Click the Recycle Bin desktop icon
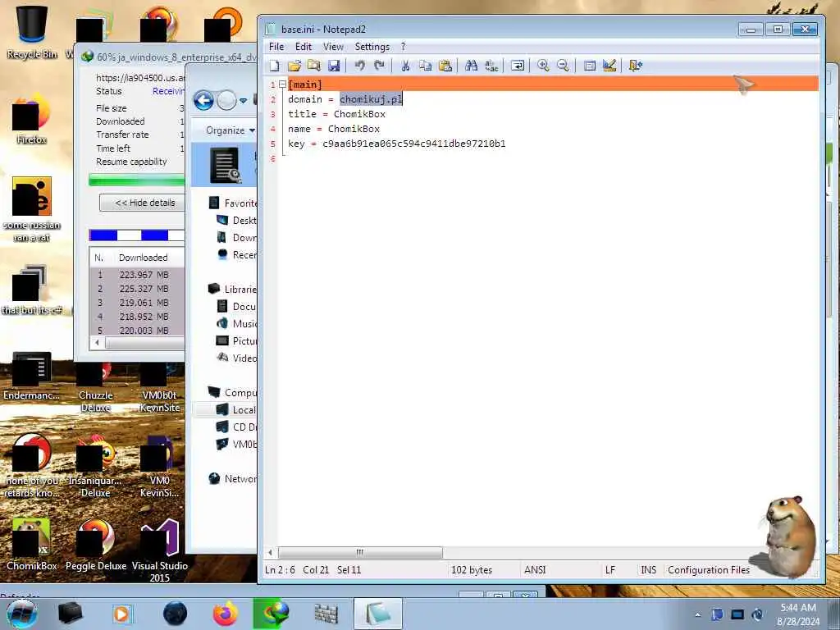Image resolution: width=840 pixels, height=630 pixels. tap(32, 31)
